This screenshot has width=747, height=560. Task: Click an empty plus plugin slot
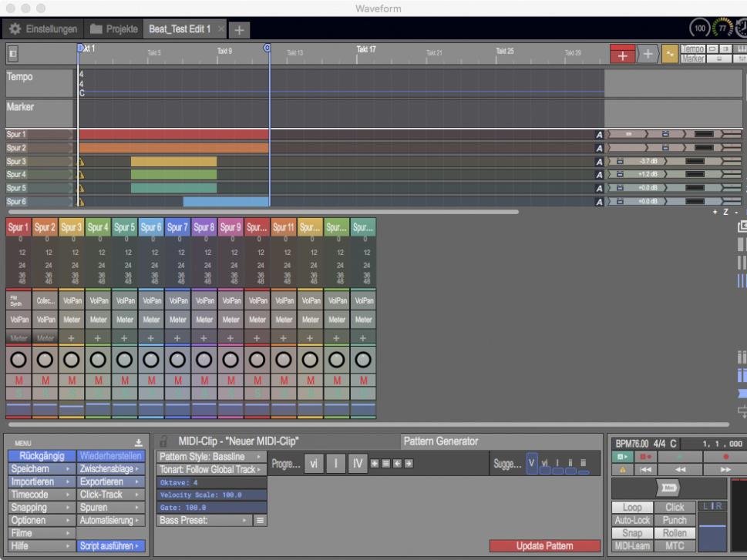click(72, 337)
